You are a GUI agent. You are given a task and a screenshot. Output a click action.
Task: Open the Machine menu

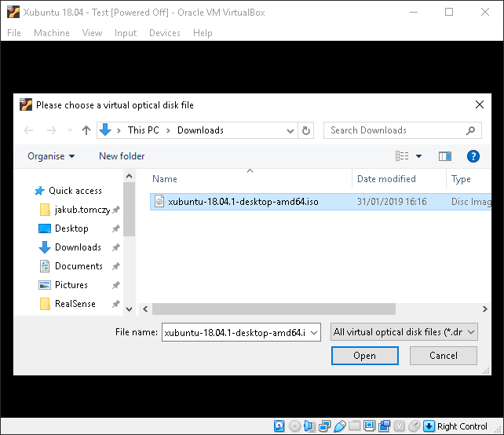coord(52,33)
